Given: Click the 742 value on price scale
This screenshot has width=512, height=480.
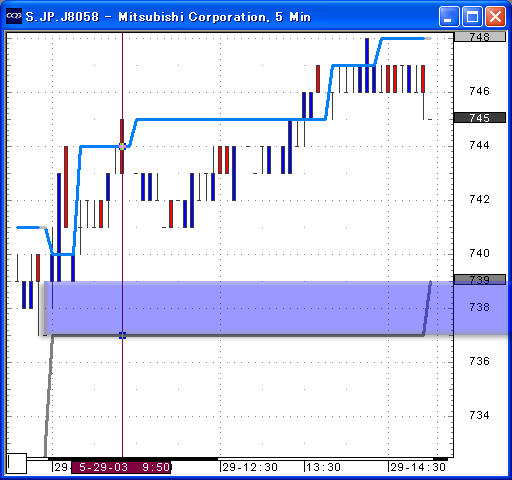Looking at the screenshot, I should coord(479,199).
